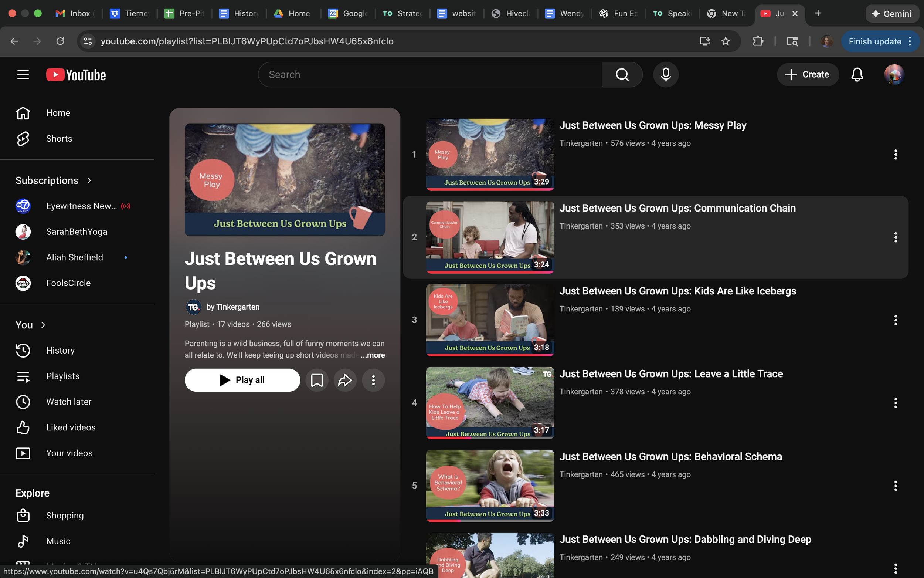Save the playlist using the bookmark icon
The height and width of the screenshot is (578, 924).
coord(317,380)
